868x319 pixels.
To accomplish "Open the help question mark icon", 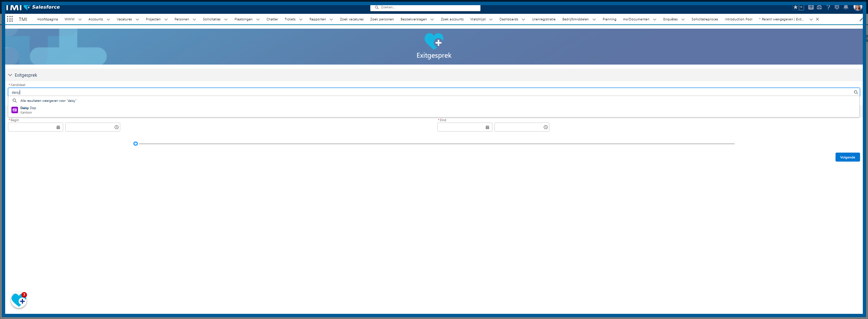I will (x=828, y=7).
